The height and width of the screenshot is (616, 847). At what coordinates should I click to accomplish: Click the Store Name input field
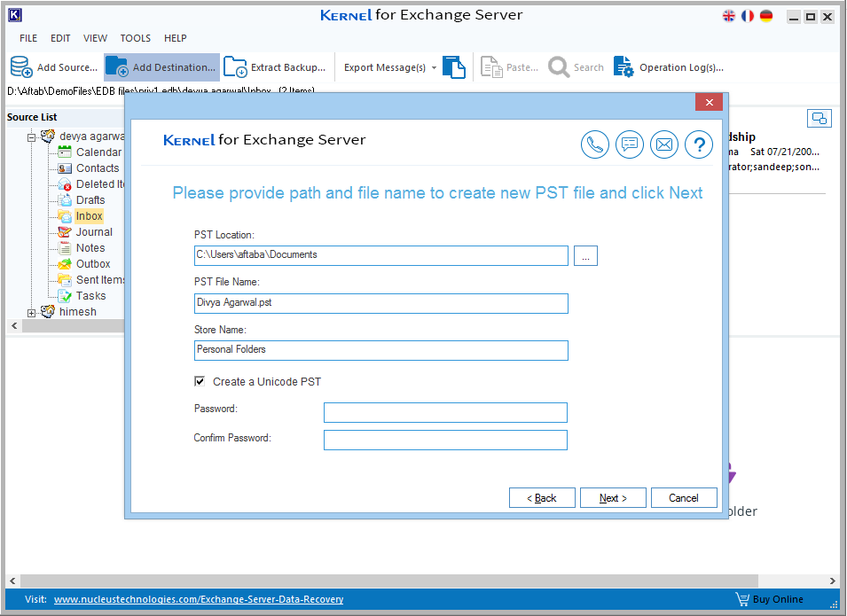coord(380,350)
